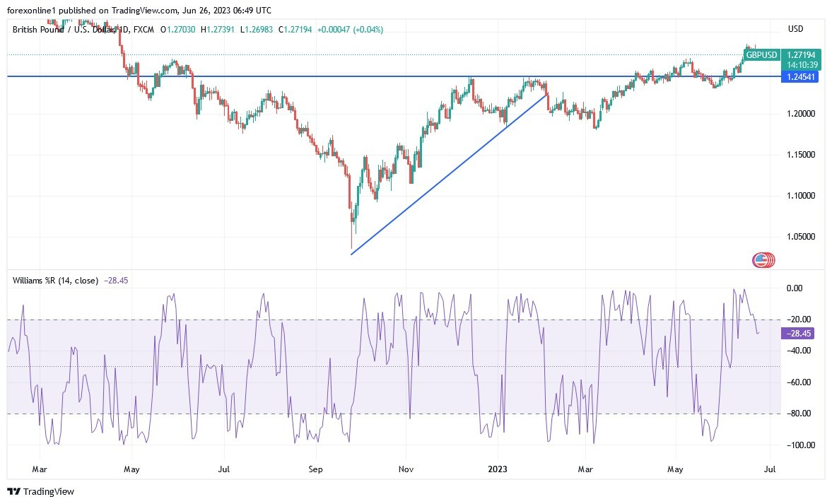The width and height of the screenshot is (832, 504).
Task: Click the TradingView logo at bottom left
Action: (x=39, y=491)
